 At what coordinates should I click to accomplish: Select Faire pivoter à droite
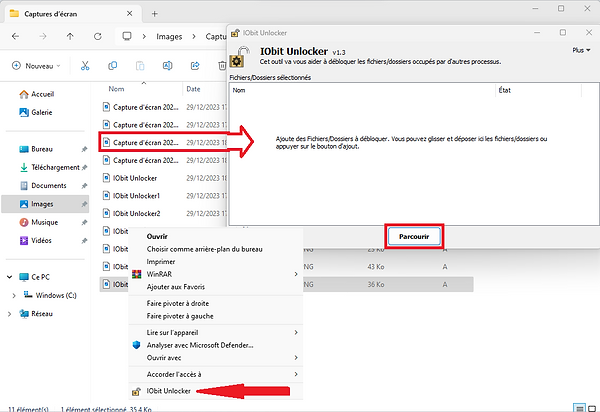[215, 303]
